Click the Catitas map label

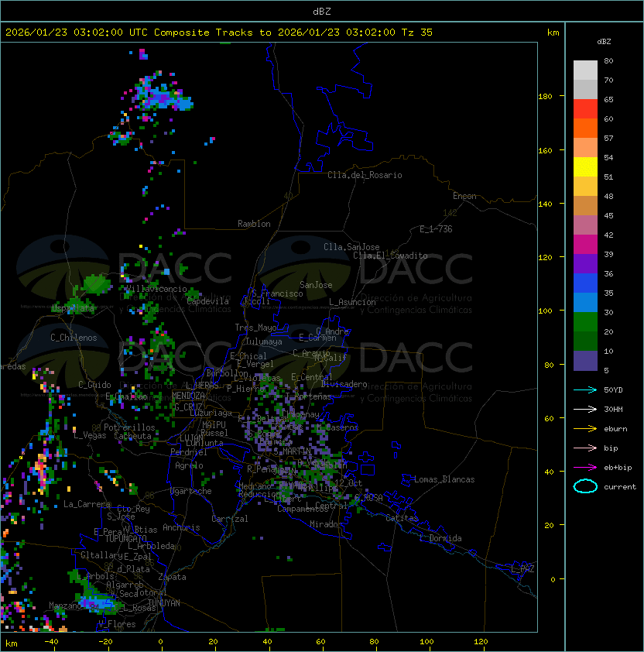coord(402,518)
